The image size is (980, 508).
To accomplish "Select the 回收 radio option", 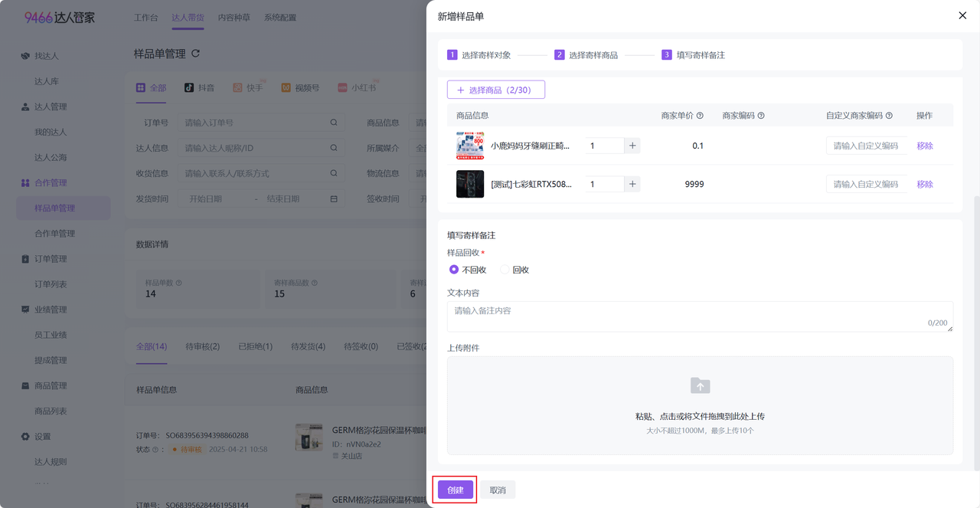I will click(x=514, y=270).
